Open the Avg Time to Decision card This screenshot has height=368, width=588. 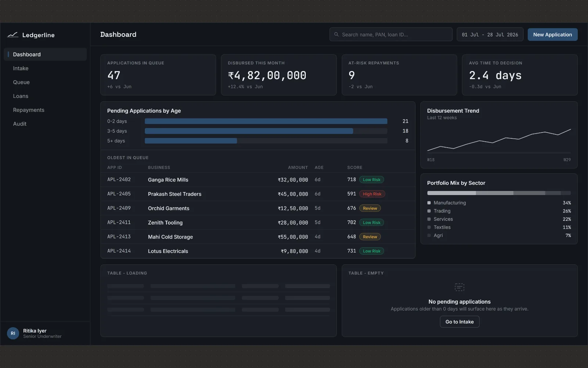coord(520,75)
